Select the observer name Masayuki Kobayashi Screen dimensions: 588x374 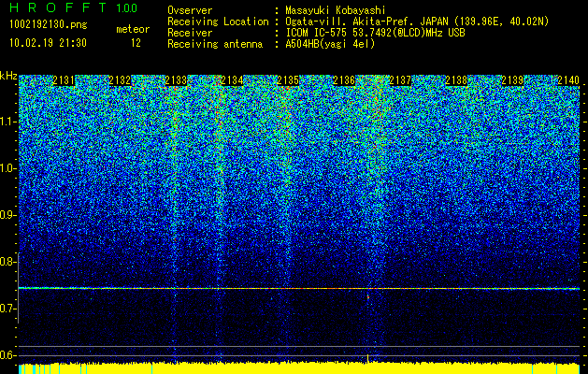click(x=335, y=10)
